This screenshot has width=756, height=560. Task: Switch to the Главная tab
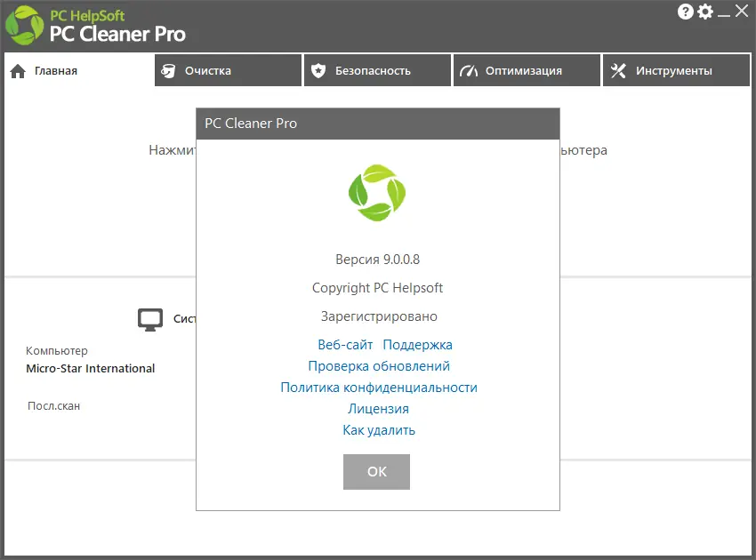click(79, 71)
